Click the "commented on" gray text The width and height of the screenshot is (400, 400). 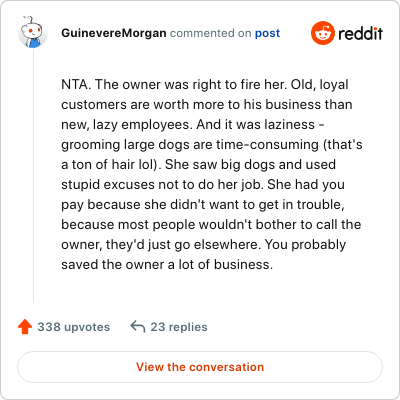[210, 33]
